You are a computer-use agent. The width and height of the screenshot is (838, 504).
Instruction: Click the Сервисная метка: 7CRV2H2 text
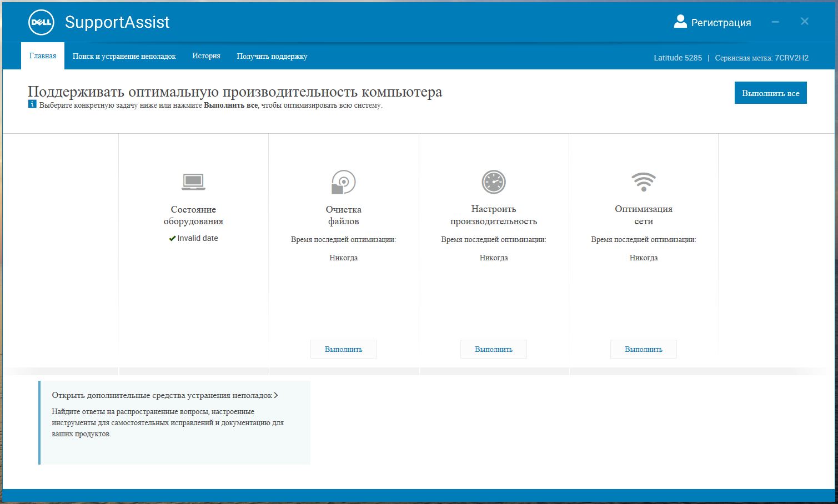[x=762, y=58]
